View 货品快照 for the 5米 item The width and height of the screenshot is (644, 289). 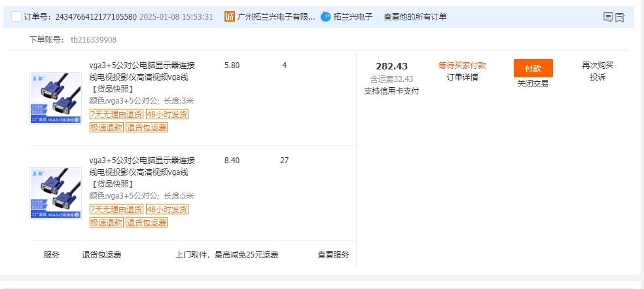click(x=112, y=184)
